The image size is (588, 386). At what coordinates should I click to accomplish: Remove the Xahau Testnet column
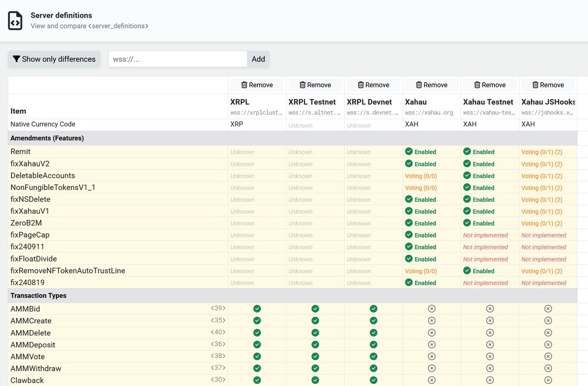[490, 85]
